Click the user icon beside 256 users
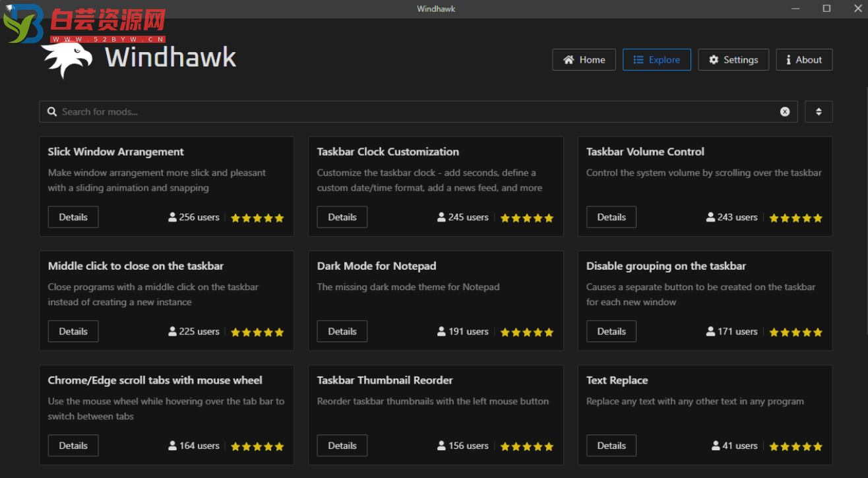This screenshot has width=868, height=478. [x=172, y=217]
